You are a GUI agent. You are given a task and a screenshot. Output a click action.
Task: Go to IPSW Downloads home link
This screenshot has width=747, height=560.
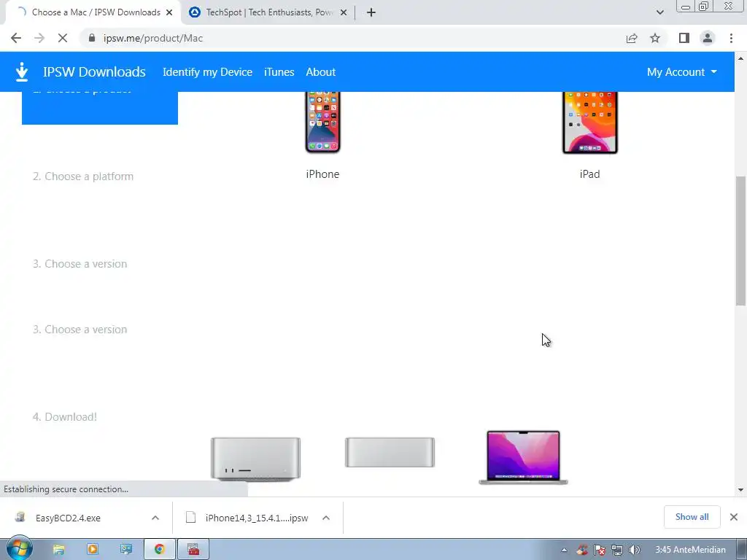[x=94, y=72]
